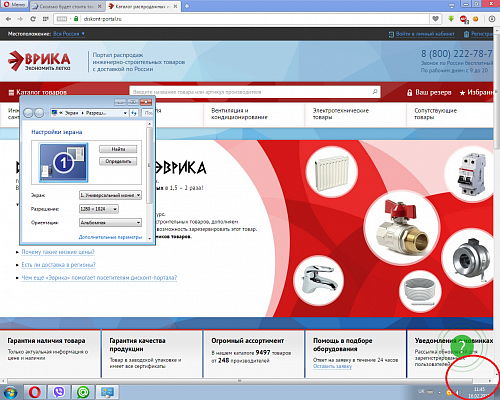Image resolution: width=500 pixels, height=400 pixels.
Task: Open the browser downloads icon at toolbar end
Action: click(492, 19)
